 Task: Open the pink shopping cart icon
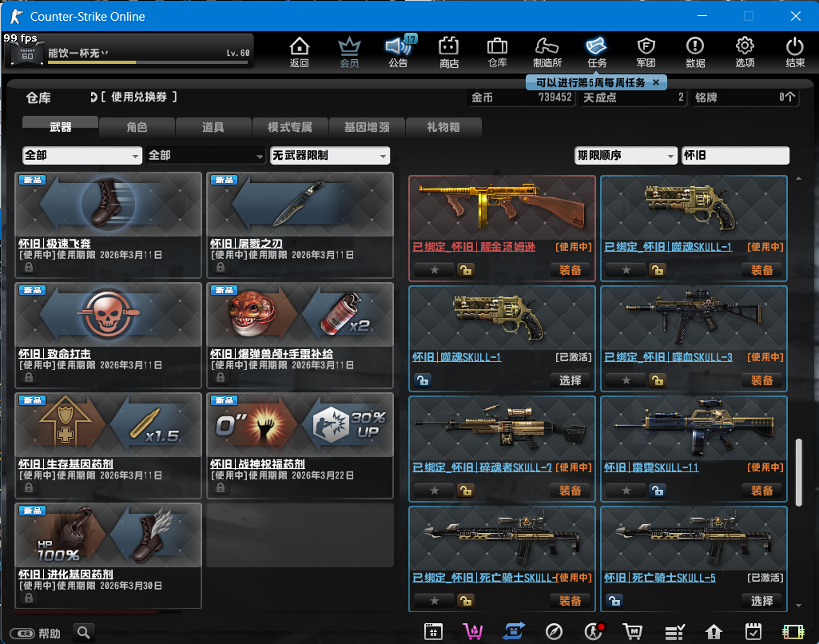473,632
